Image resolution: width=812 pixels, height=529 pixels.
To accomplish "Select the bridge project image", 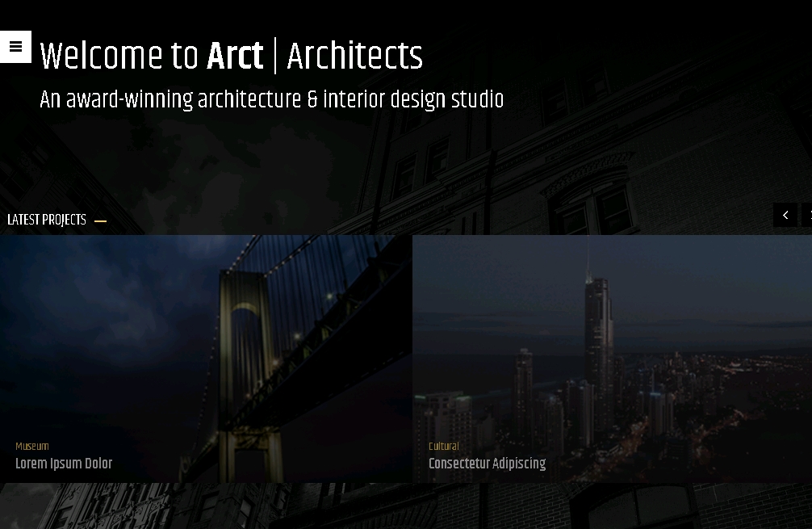I will pos(206,339).
